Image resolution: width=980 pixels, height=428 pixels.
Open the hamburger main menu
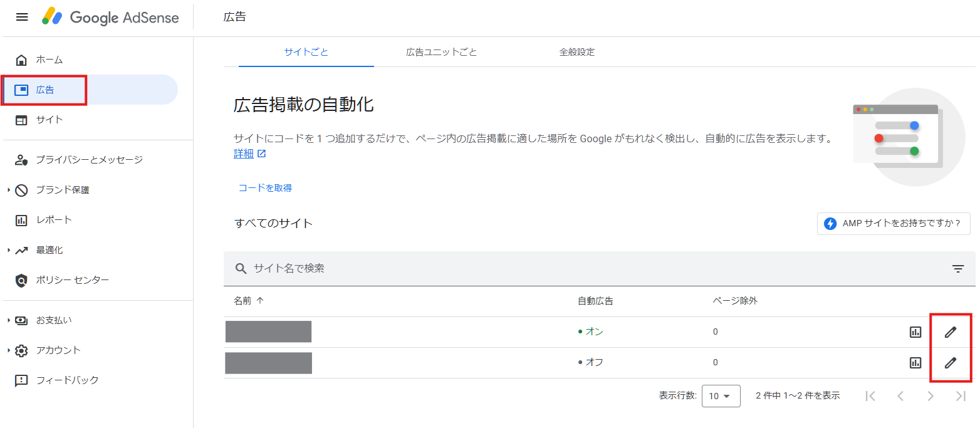click(22, 17)
